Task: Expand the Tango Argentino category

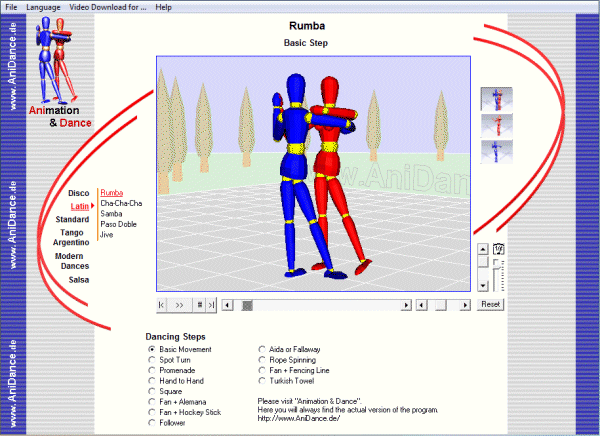Action: [70, 237]
